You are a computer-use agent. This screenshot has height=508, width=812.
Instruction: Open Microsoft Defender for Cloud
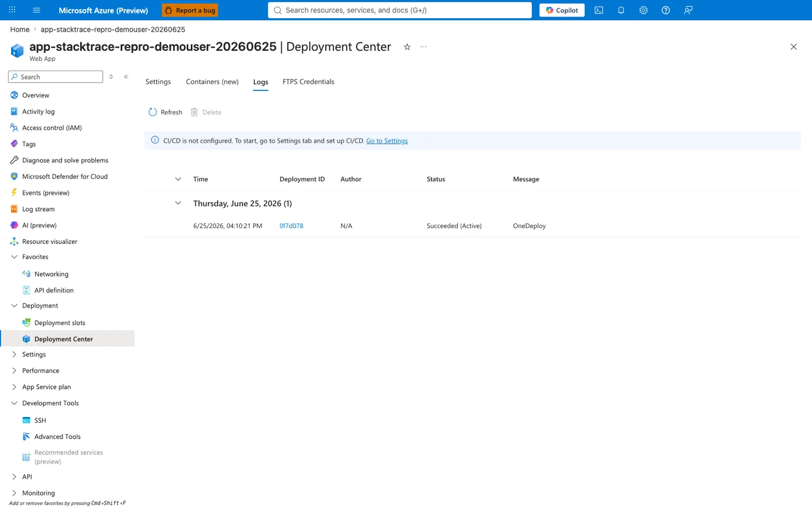(65, 177)
